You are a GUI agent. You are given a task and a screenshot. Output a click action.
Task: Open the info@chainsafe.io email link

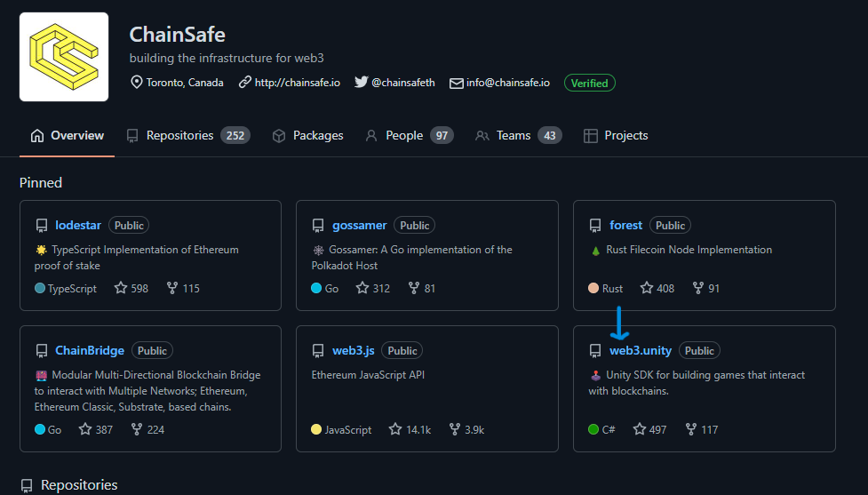tap(507, 83)
